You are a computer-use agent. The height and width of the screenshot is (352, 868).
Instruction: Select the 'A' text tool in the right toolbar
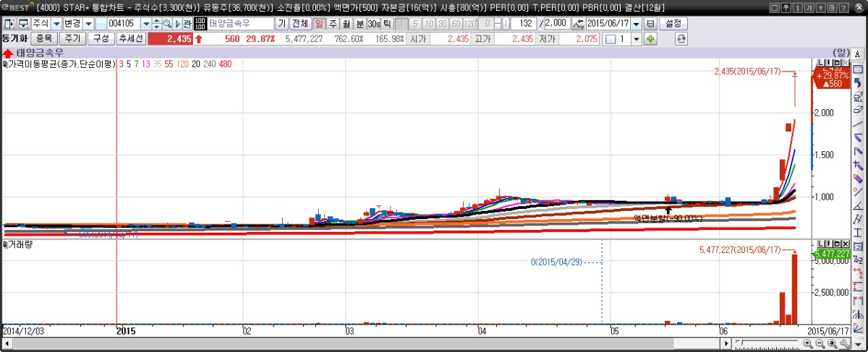coord(858,53)
